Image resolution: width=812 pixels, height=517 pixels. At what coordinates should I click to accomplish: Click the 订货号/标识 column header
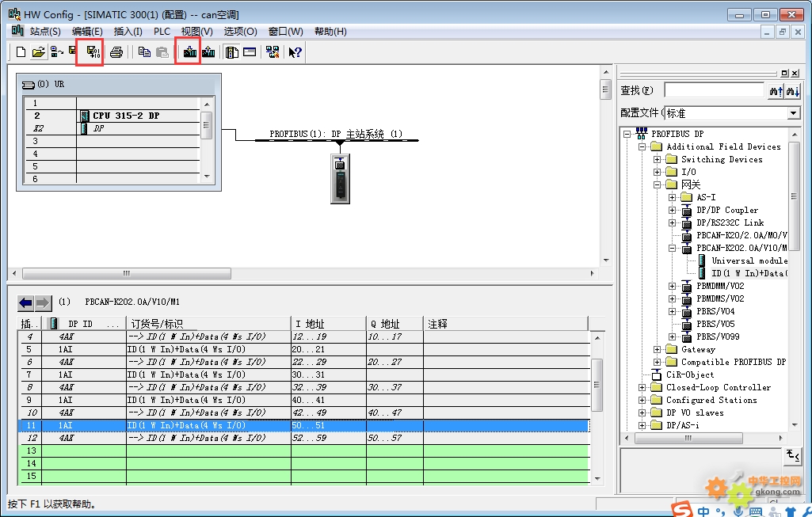point(208,324)
